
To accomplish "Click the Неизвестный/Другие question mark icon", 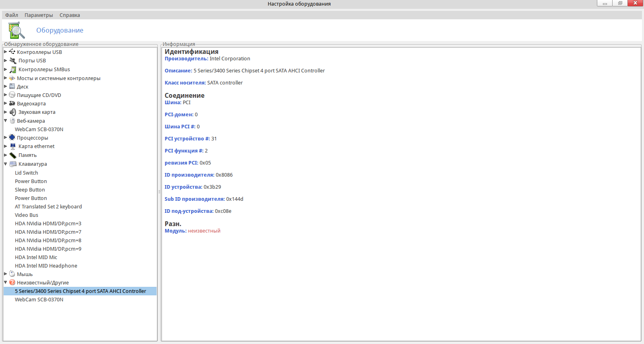I will pos(12,282).
